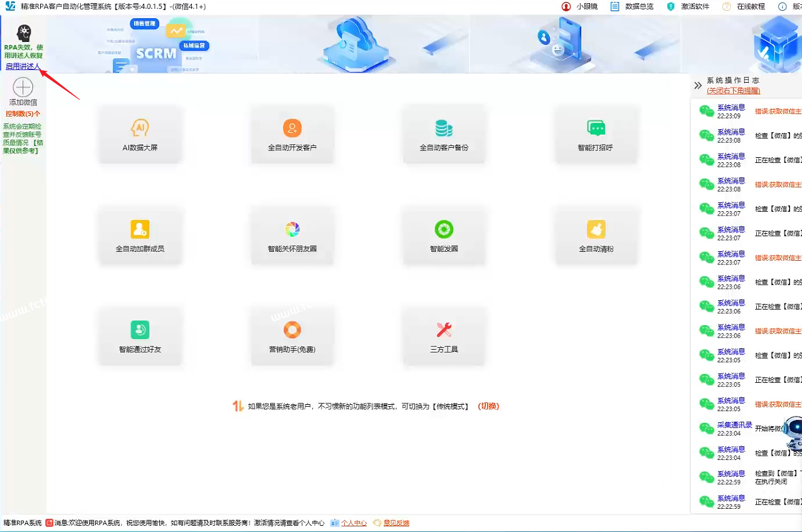802x532 pixels.
Task: Open 智能通过好友 feature
Action: (x=140, y=336)
